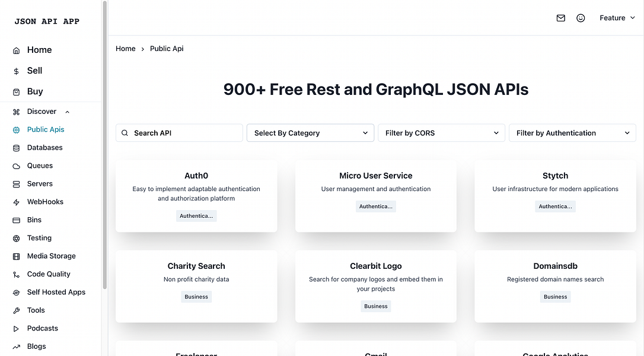Click the Testing aperture icon
The width and height of the screenshot is (644, 356).
(17, 239)
